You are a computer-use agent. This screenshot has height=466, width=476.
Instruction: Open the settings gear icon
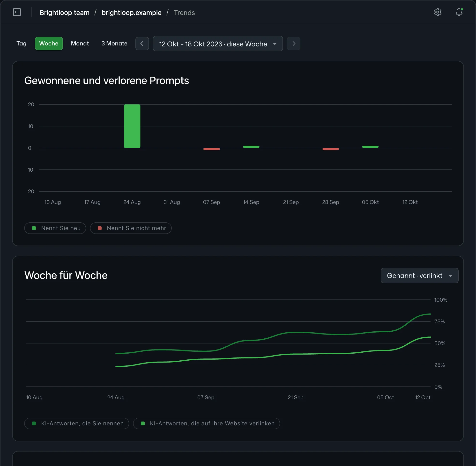point(438,12)
